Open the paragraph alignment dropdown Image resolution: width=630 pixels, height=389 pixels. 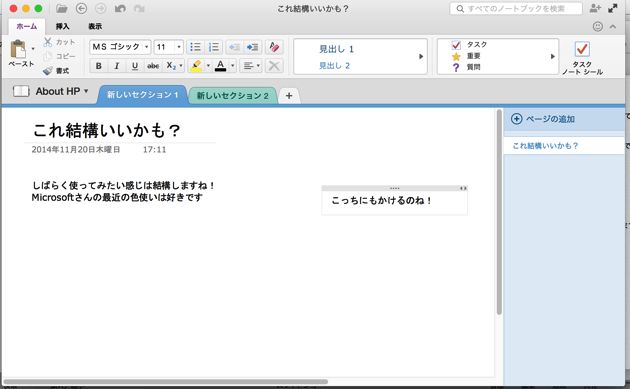(251, 66)
